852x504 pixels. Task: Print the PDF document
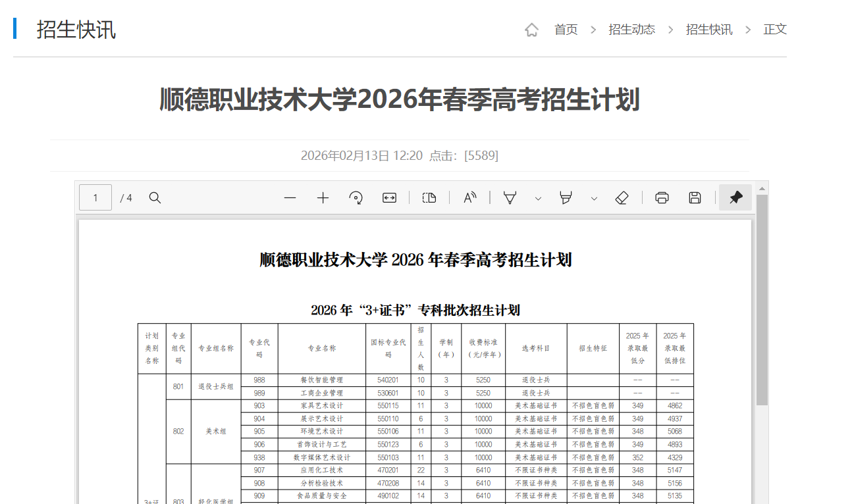coord(661,197)
